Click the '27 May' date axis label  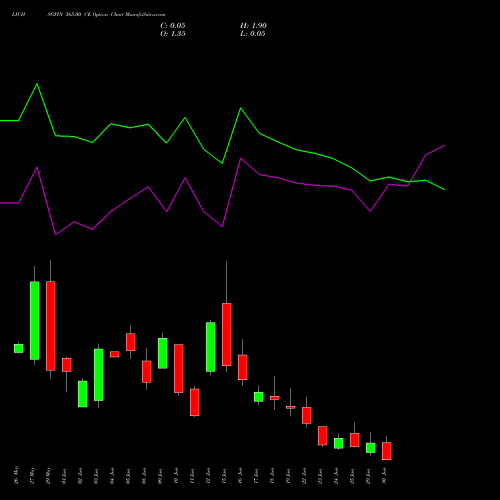pos(33,475)
